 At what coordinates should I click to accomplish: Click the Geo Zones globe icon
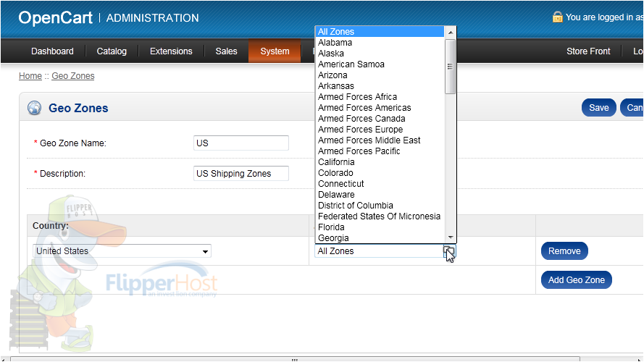click(x=35, y=108)
